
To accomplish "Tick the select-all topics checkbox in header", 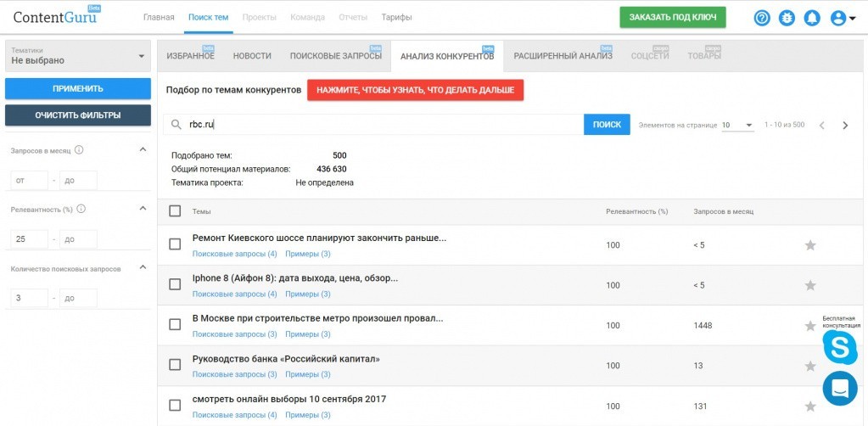I will [175, 211].
